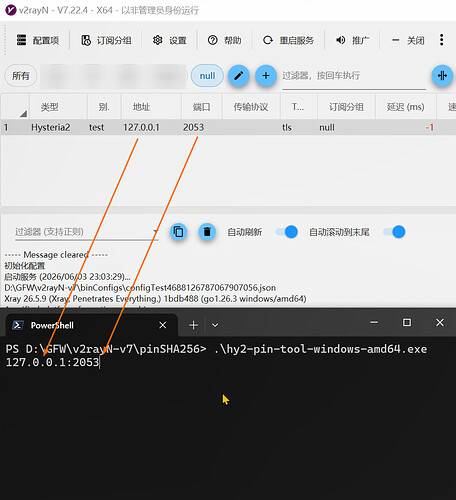Click the pencil edit group icon
Viewport: 456px width, 500px height.
239,76
